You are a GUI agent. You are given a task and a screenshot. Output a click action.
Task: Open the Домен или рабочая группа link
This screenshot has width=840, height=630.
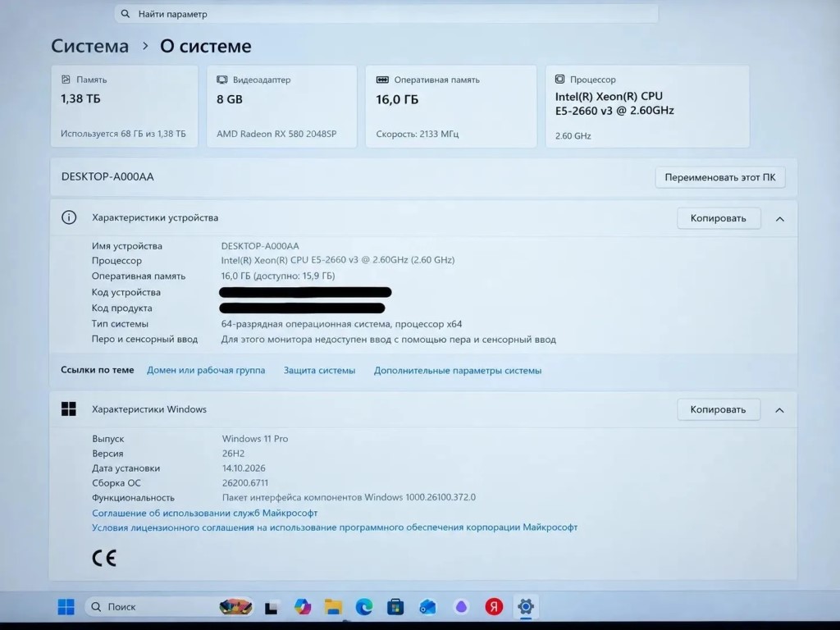(x=206, y=370)
